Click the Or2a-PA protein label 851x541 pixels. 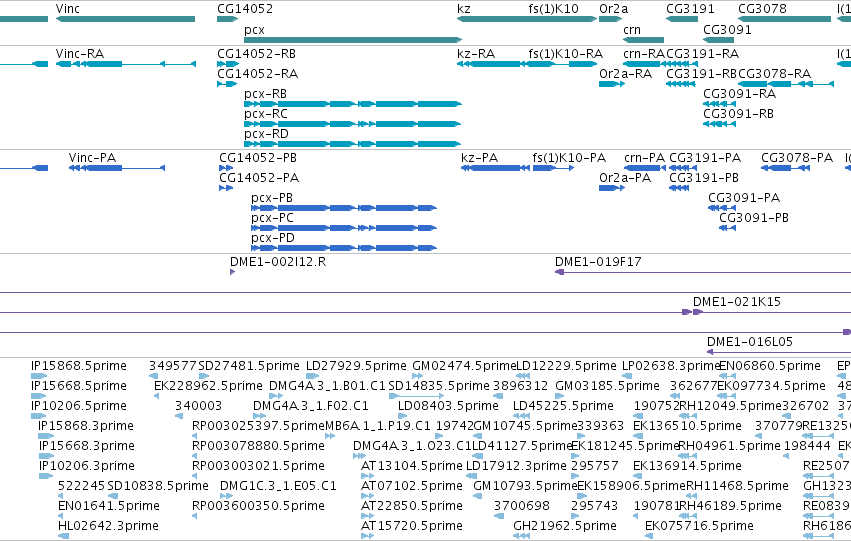tap(625, 177)
